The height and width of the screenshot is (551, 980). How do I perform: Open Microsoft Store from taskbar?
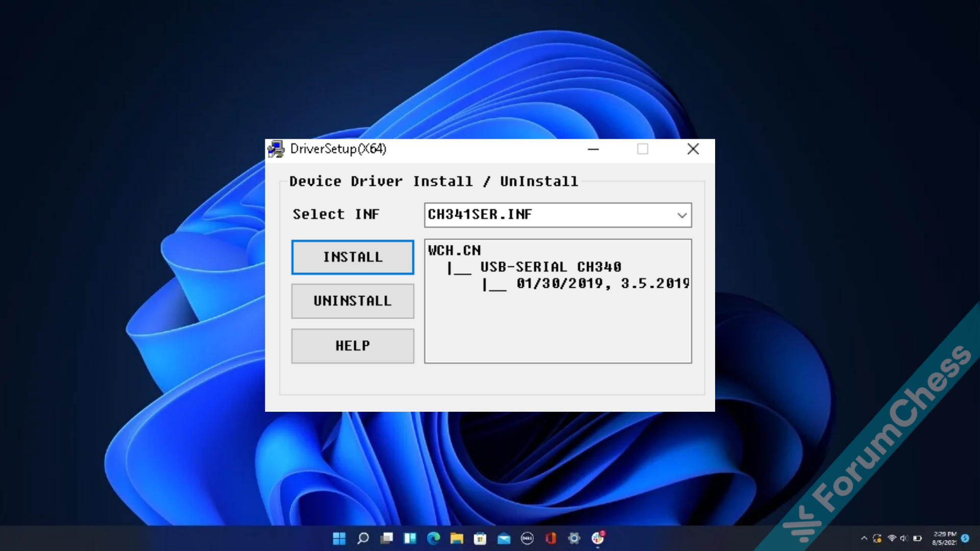[480, 538]
